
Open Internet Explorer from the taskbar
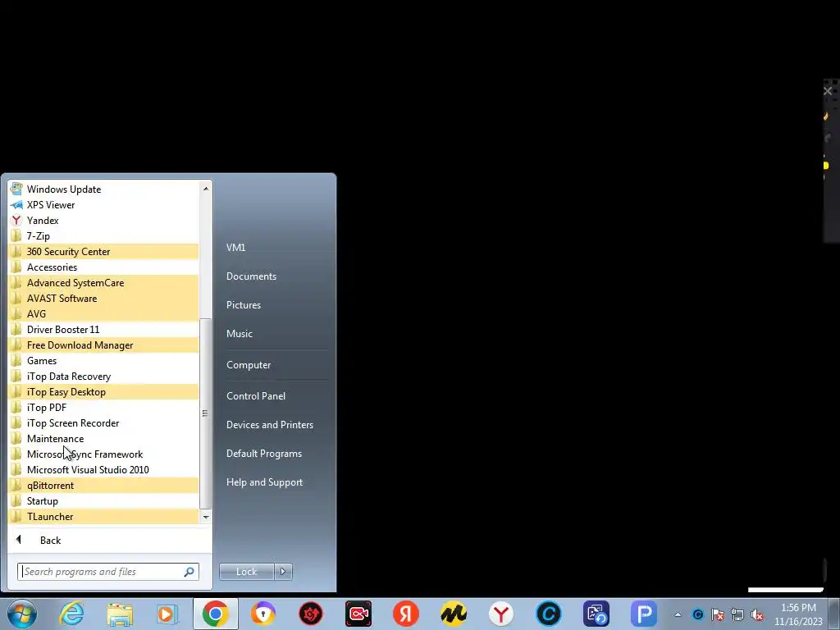point(72,614)
